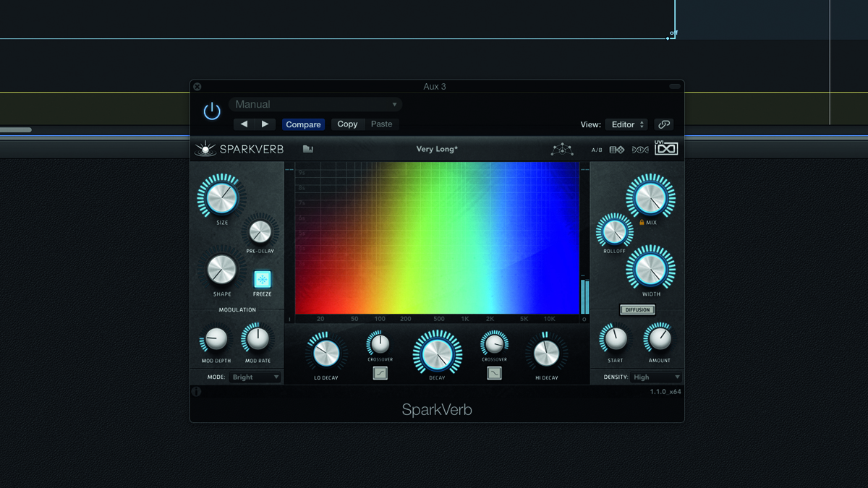Click the Hi Decay knob
Image resolution: width=868 pixels, height=488 pixels.
coord(546,354)
